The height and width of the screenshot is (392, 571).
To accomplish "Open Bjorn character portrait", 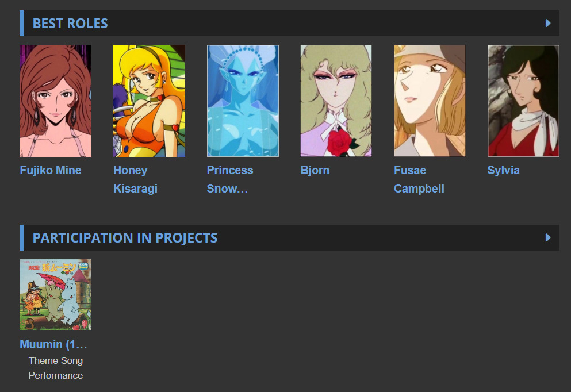I will 336,101.
